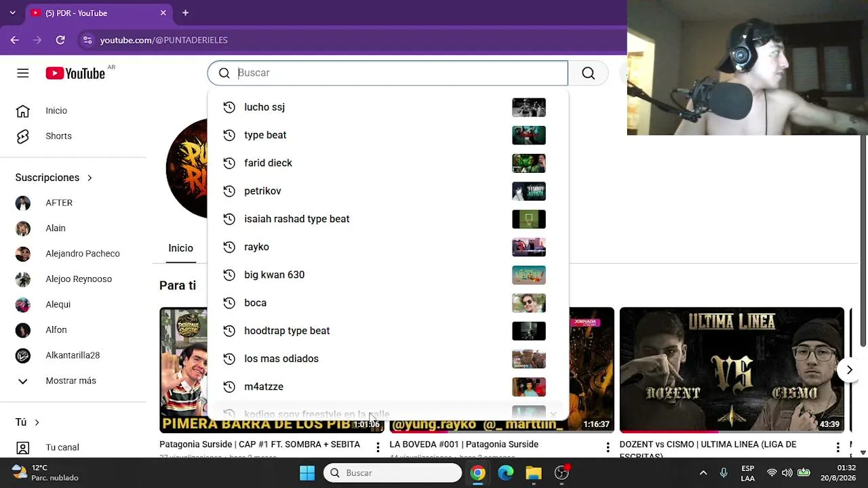
Task: Focus the Buscar search input
Action: pos(388,73)
